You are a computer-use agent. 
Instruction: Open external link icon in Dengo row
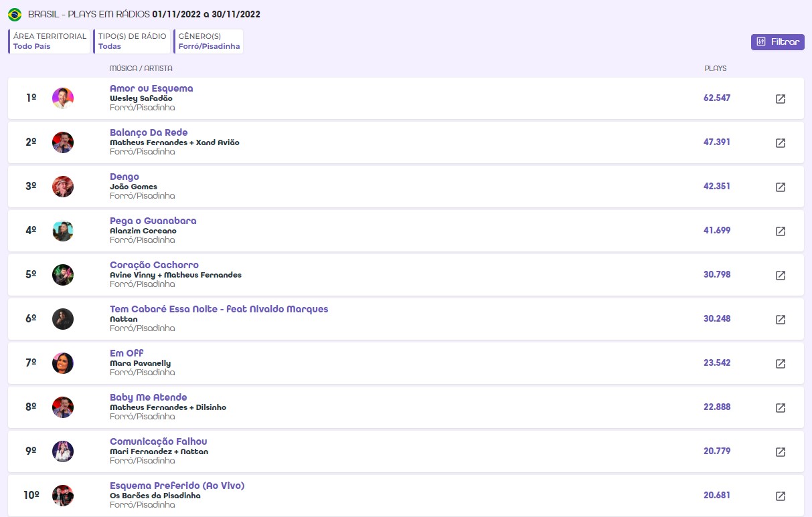click(x=780, y=187)
